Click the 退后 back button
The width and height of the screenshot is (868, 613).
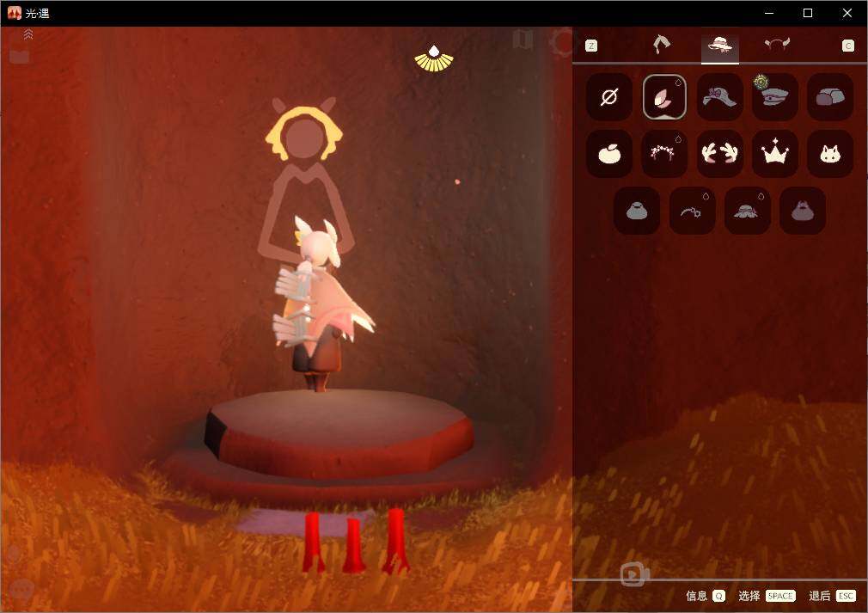[832, 596]
